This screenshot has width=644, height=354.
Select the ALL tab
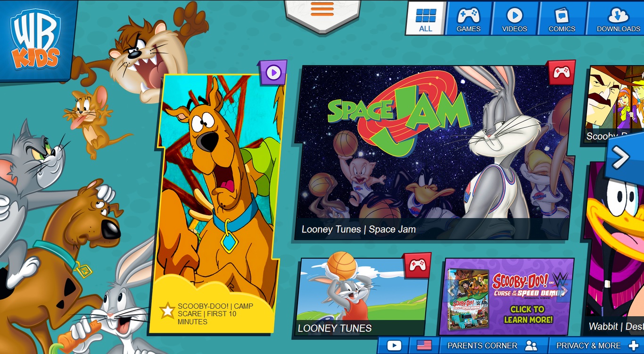click(x=426, y=18)
